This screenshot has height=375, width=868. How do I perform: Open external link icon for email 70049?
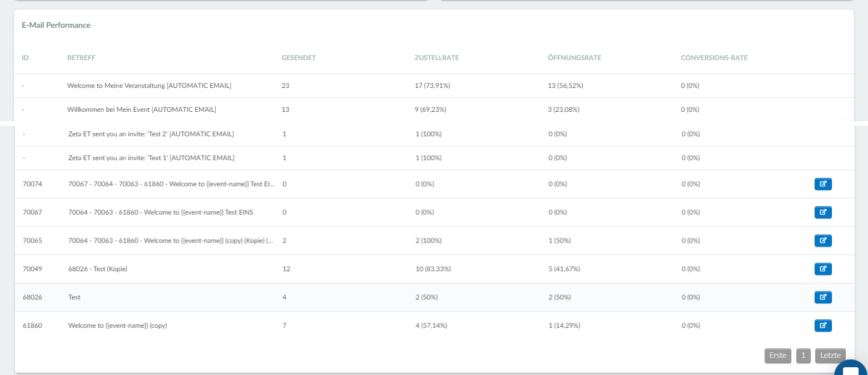point(823,269)
